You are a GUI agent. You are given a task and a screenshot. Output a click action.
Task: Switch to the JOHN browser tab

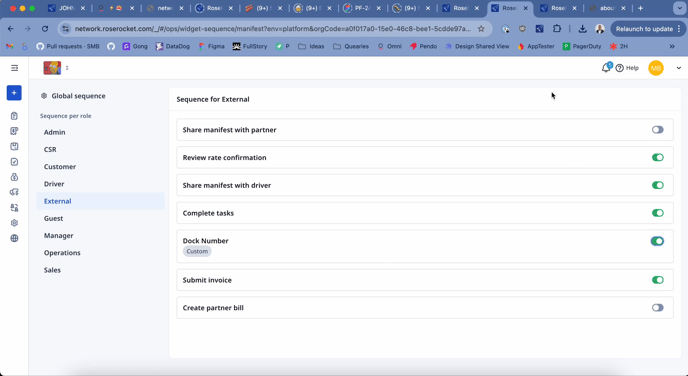click(x=67, y=8)
